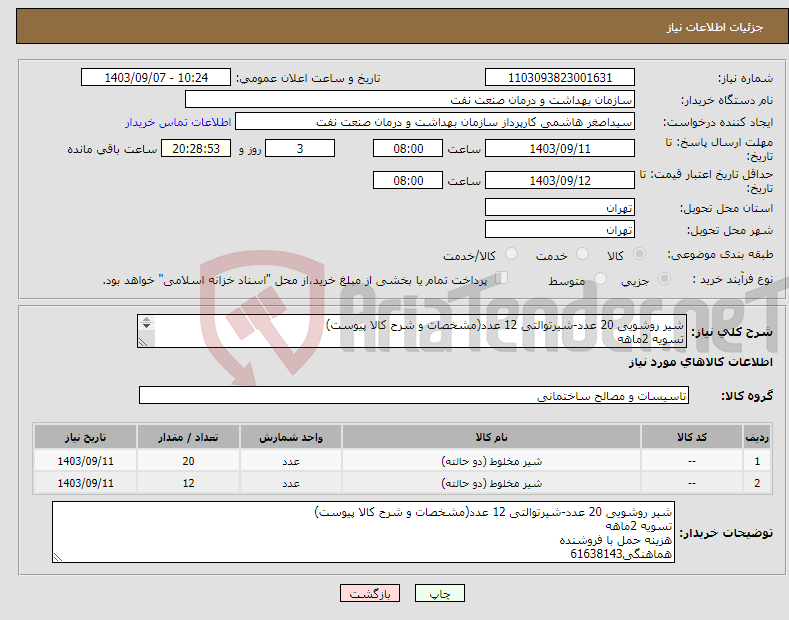Click the ایجاد کننده درخواست field
The image size is (789, 620).
click(435, 122)
